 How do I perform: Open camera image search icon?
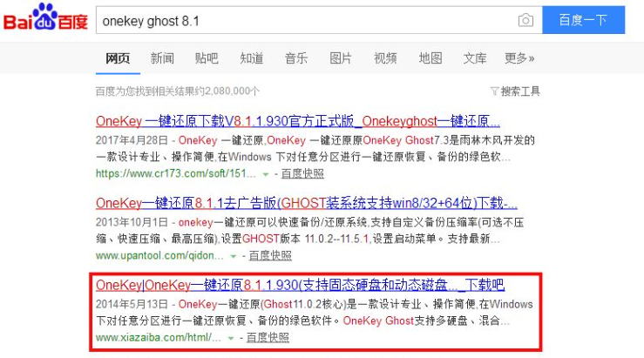pyautogui.click(x=525, y=20)
